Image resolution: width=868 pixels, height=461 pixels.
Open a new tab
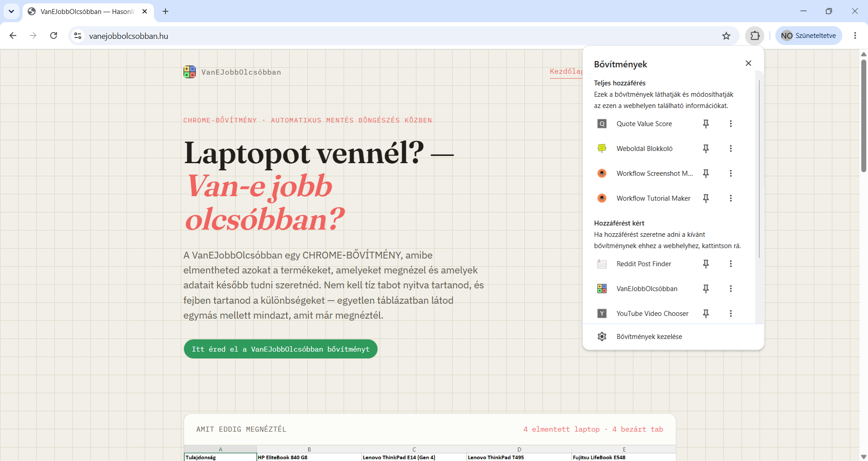click(x=165, y=11)
